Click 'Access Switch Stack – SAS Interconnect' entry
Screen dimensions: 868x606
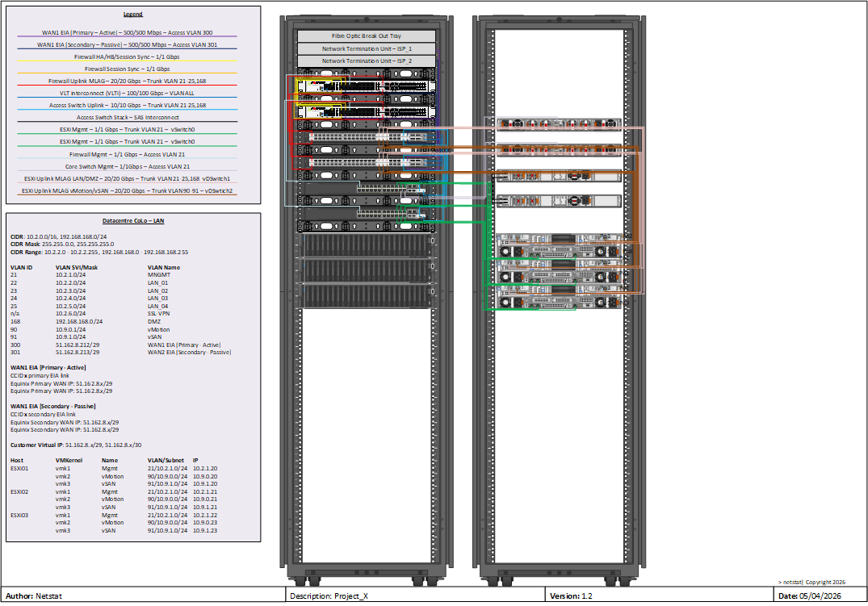128,117
